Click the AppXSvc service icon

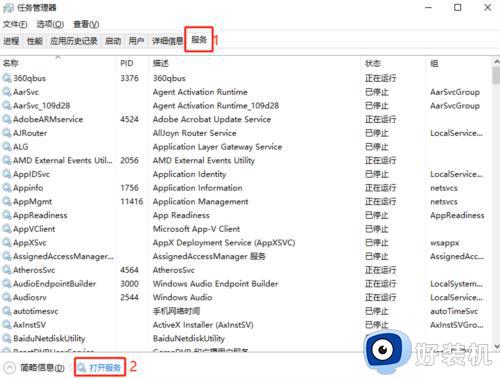point(7,242)
